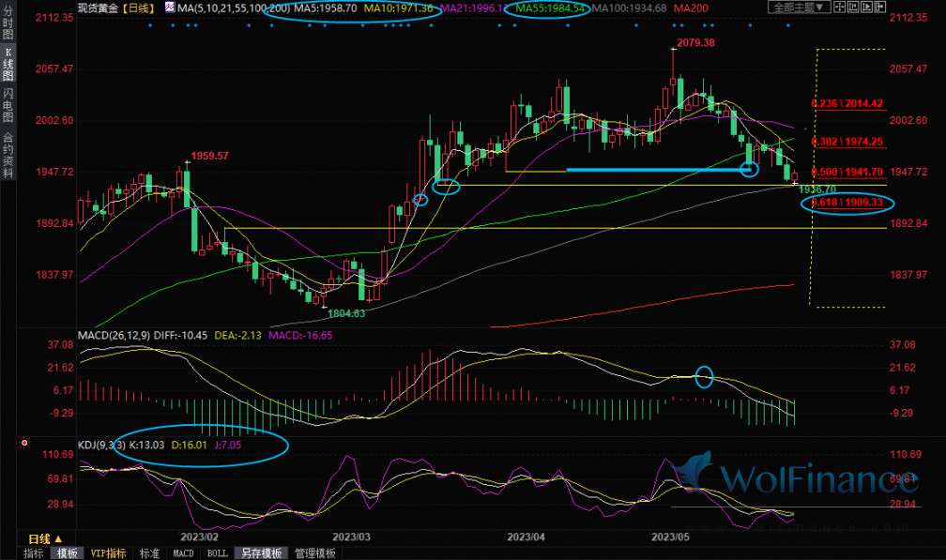The width and height of the screenshot is (946, 560).
Task: Click the 2079.38 high price label
Action: 695,43
